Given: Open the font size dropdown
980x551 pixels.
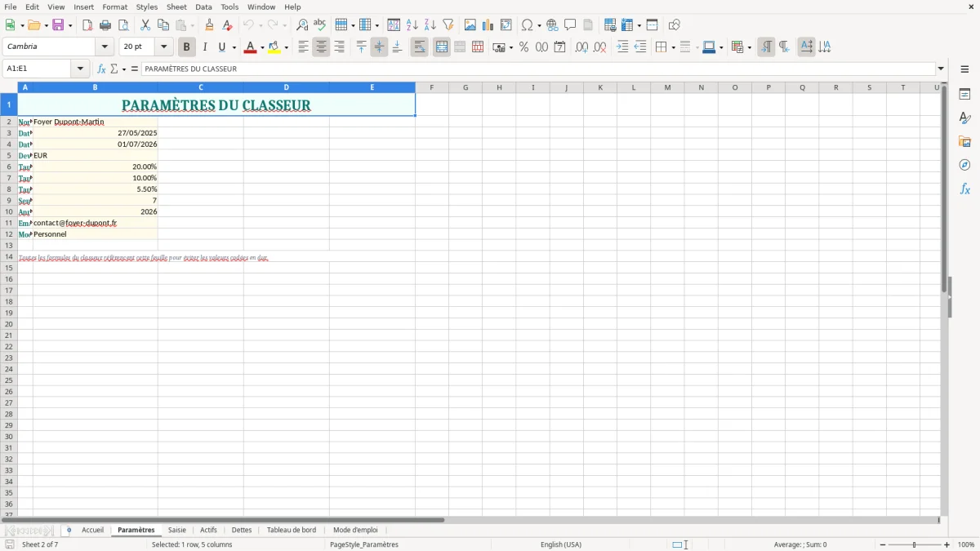Looking at the screenshot, I should (x=163, y=47).
